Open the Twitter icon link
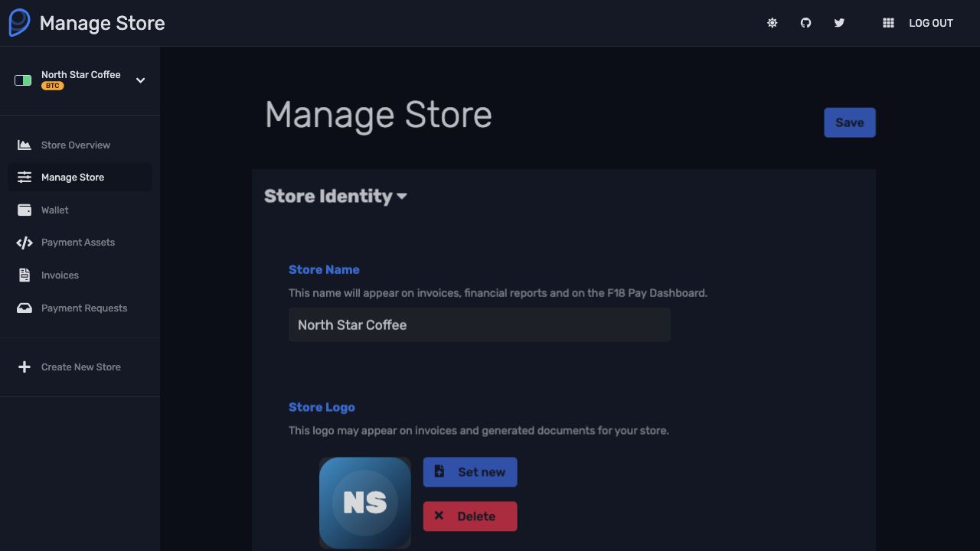 pos(839,23)
